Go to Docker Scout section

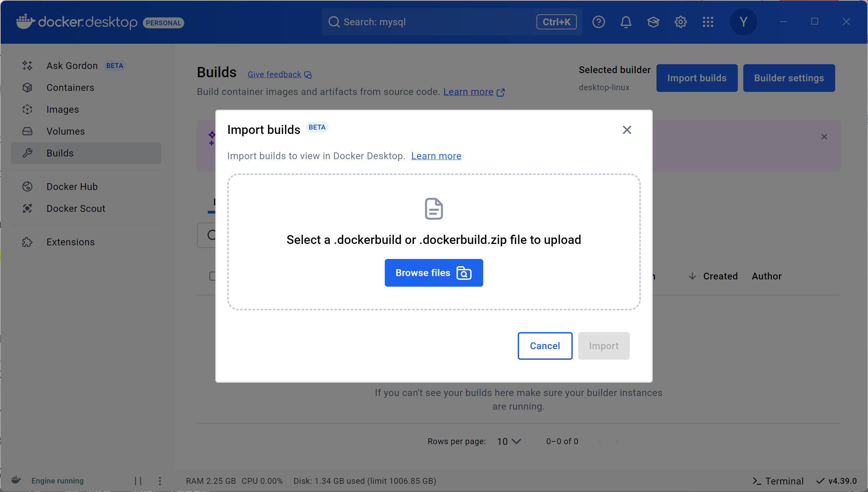coord(76,208)
